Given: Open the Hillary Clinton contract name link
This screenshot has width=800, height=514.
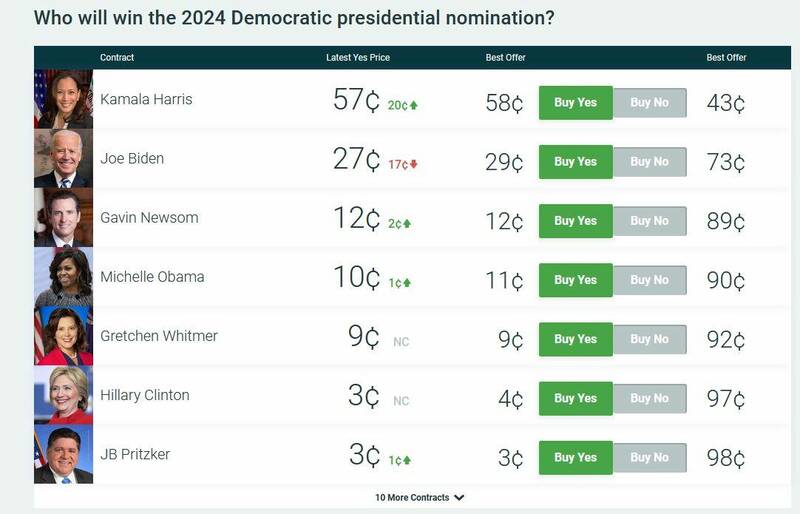Looking at the screenshot, I should tap(144, 395).
